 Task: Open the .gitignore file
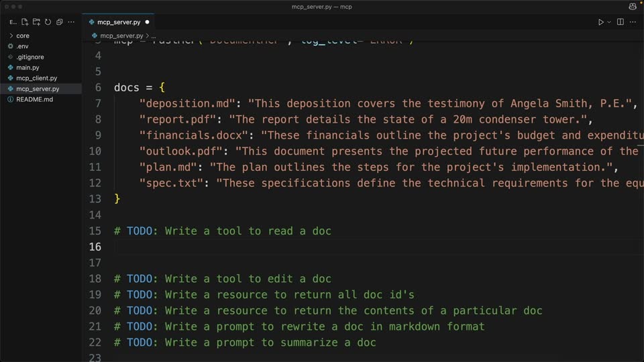click(41, 57)
